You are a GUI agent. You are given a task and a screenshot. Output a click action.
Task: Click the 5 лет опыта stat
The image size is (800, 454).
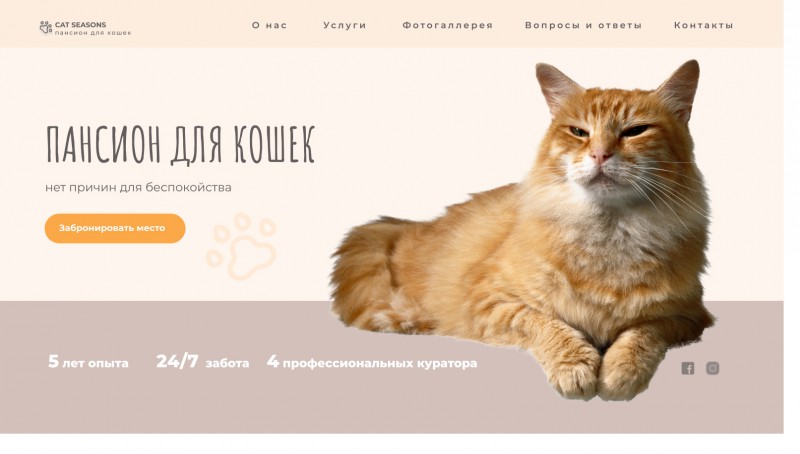88,362
